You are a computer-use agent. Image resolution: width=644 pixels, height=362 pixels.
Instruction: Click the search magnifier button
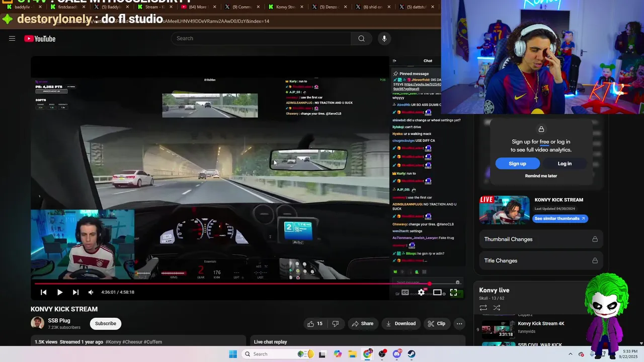[x=361, y=38]
